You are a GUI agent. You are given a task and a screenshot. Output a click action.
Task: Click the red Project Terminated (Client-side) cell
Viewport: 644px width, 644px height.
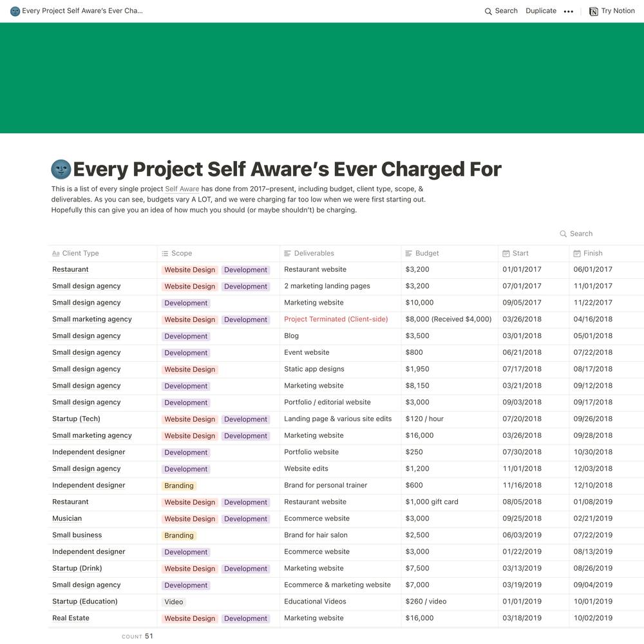coord(336,319)
